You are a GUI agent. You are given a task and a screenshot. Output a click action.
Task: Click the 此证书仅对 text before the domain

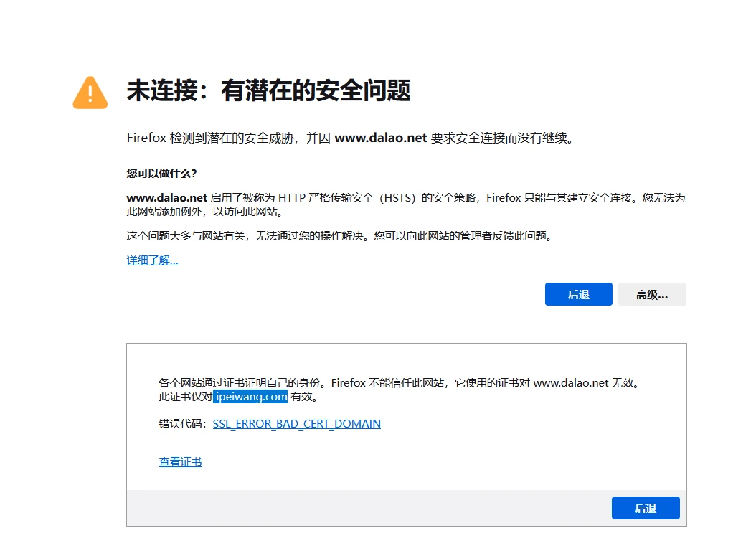(x=185, y=397)
